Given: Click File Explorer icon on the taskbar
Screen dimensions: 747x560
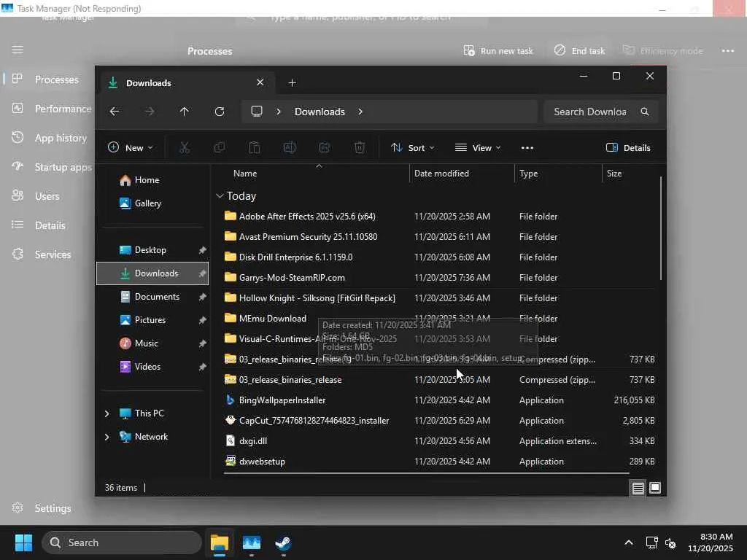Looking at the screenshot, I should point(220,542).
